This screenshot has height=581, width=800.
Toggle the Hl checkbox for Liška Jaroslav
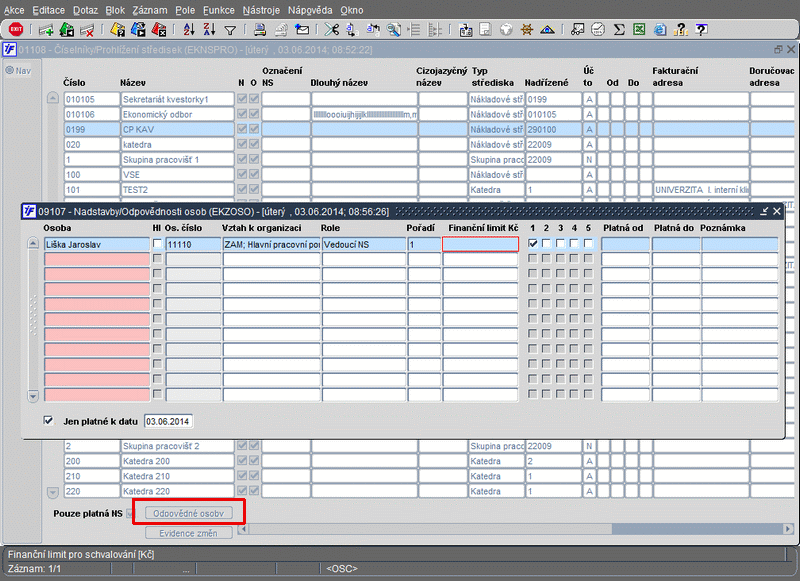click(x=157, y=244)
